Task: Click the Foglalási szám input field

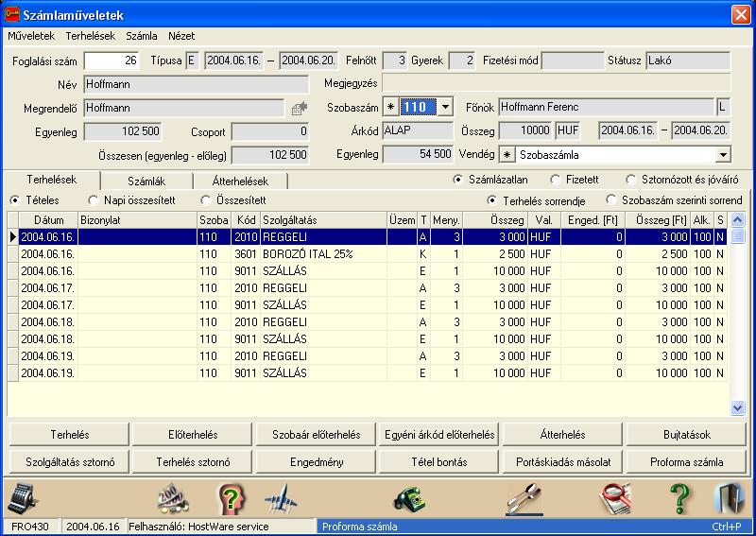Action: click(x=112, y=61)
